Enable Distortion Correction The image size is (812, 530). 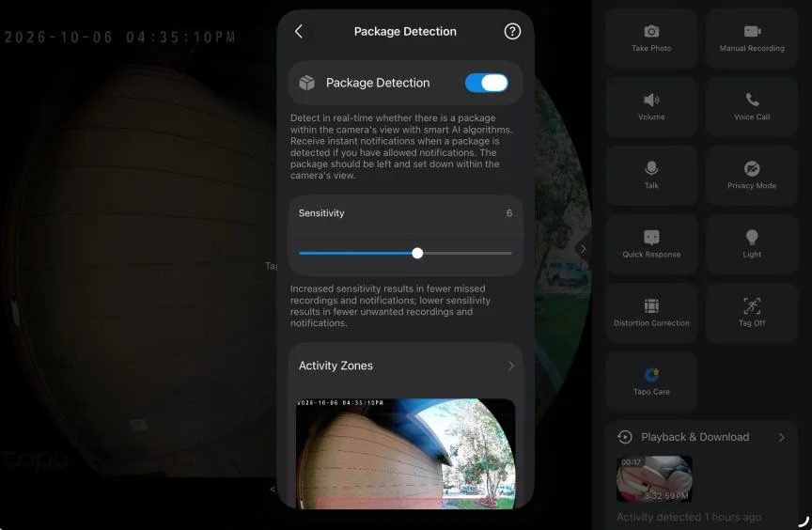(x=651, y=314)
